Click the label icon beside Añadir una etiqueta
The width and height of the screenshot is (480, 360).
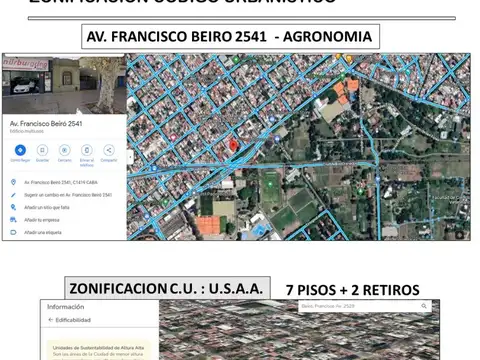13,232
